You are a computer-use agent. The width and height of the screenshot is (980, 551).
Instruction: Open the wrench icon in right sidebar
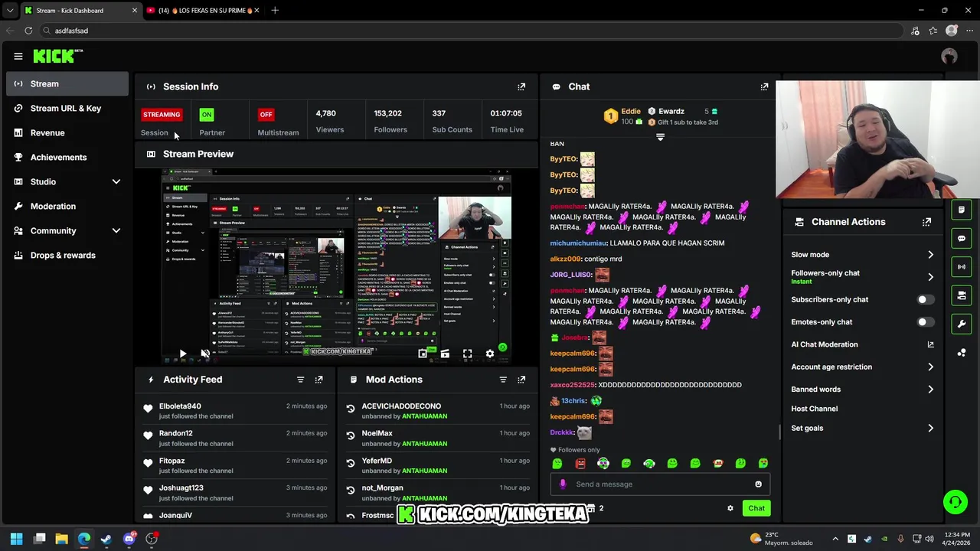pyautogui.click(x=962, y=324)
